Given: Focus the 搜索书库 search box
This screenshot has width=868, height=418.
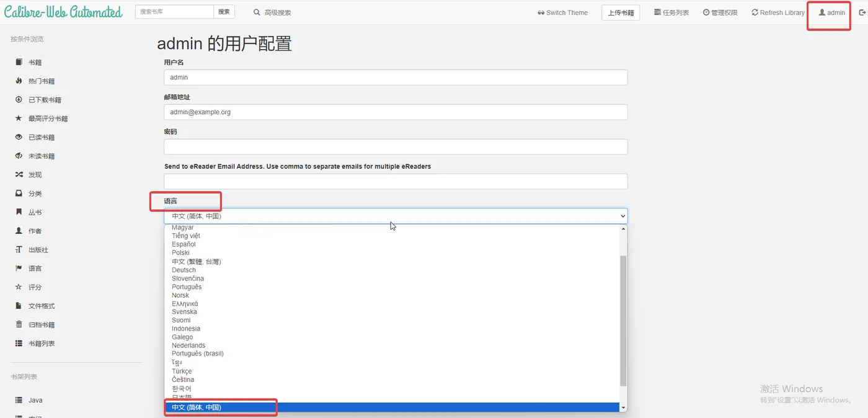Looking at the screenshot, I should point(175,12).
